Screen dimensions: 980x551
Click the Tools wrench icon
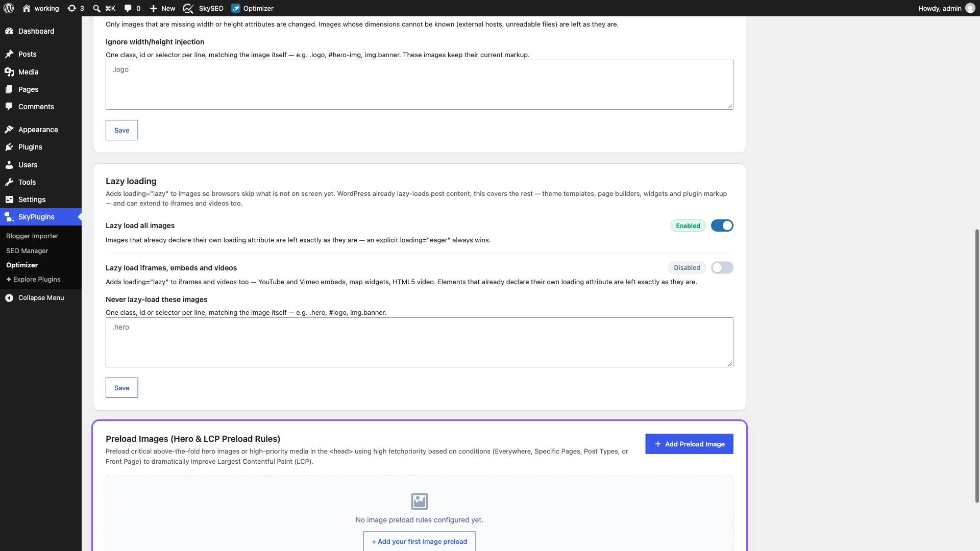click(x=9, y=182)
